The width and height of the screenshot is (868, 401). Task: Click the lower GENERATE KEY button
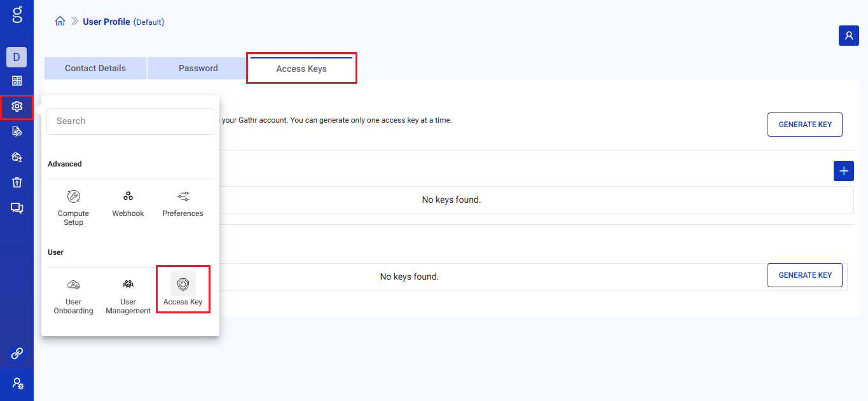(x=804, y=275)
